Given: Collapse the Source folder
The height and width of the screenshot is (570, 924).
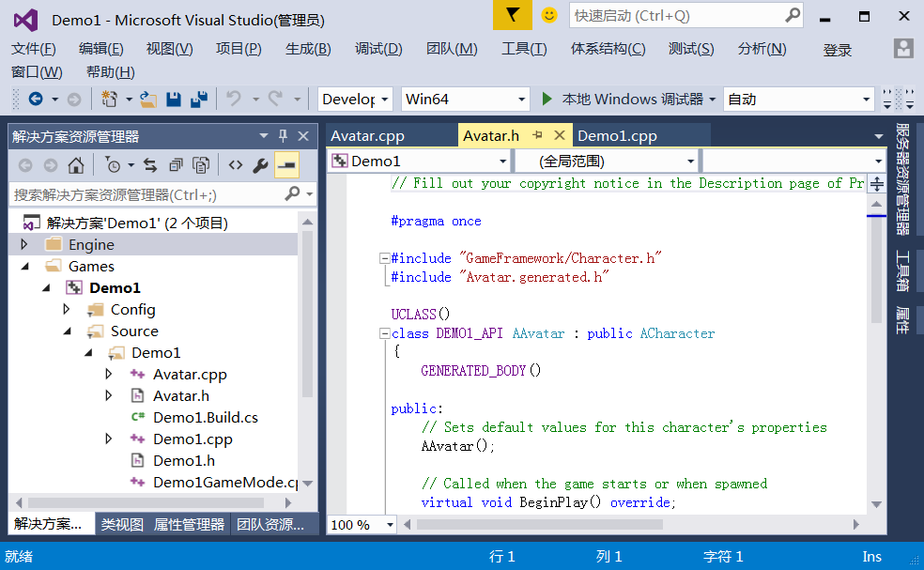Looking at the screenshot, I should 68,331.
